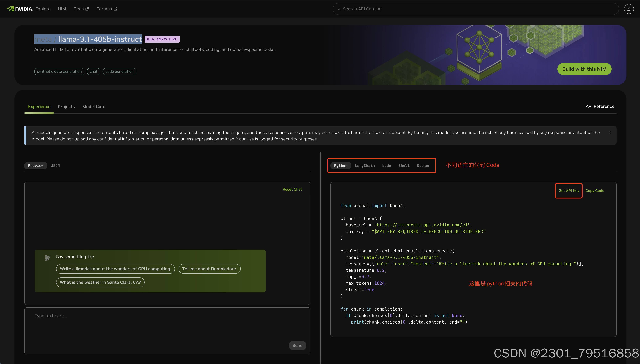Choose the GPU computing limerick prompt
Screen dimensions: 640x364
click(x=115, y=269)
